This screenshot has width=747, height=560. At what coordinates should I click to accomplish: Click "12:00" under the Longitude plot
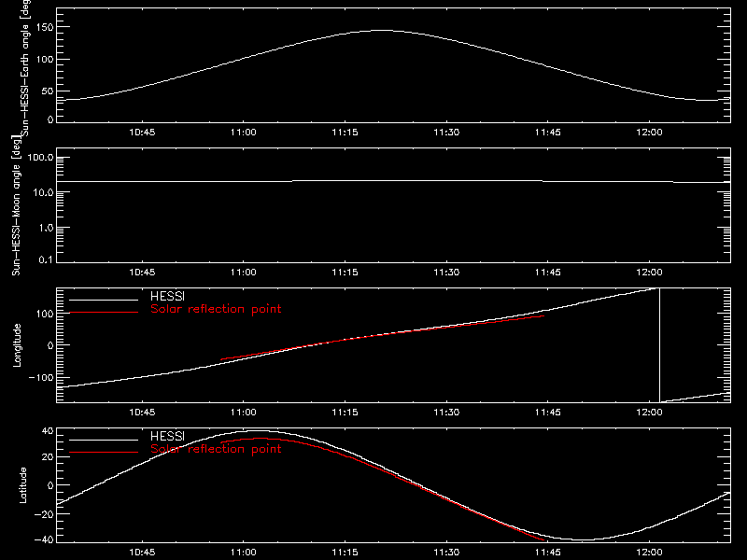click(649, 413)
